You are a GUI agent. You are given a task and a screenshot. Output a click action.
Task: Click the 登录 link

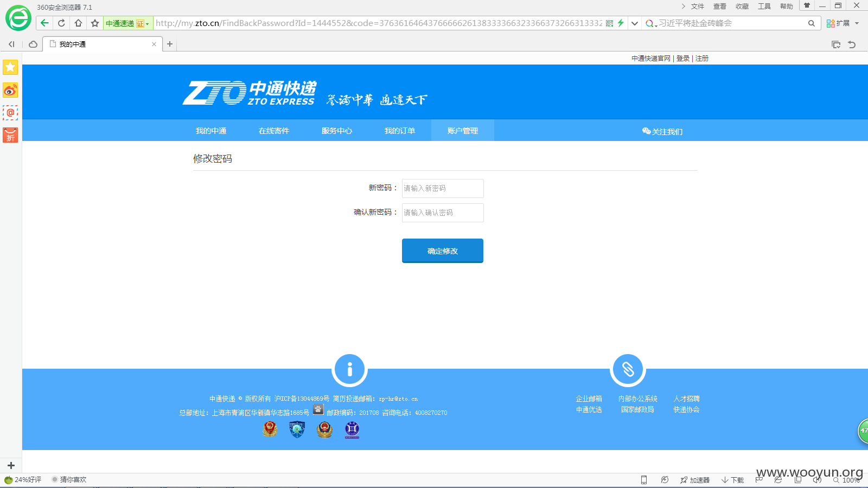[683, 59]
